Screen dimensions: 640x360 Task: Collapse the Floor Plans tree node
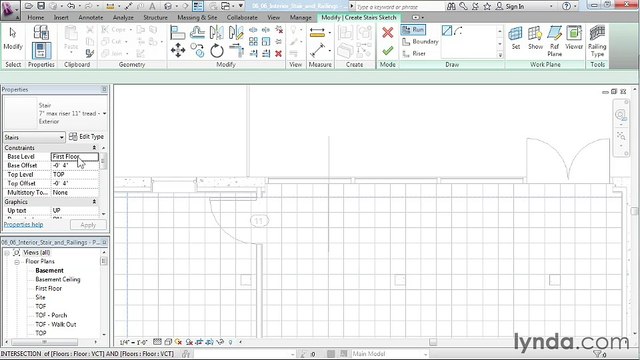click(x=17, y=262)
